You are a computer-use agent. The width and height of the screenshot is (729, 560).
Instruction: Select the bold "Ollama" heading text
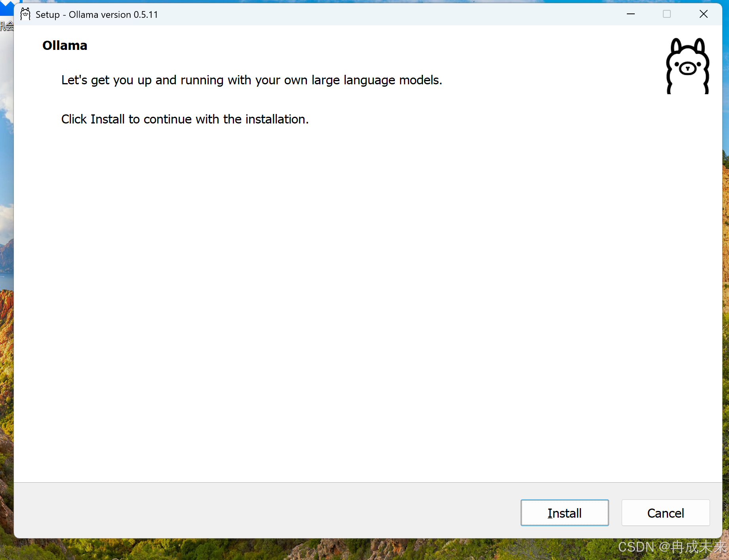(x=65, y=46)
